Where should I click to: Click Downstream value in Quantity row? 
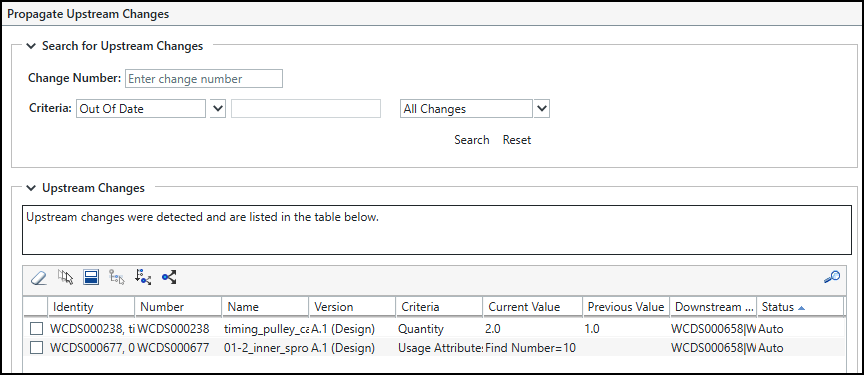click(x=713, y=329)
